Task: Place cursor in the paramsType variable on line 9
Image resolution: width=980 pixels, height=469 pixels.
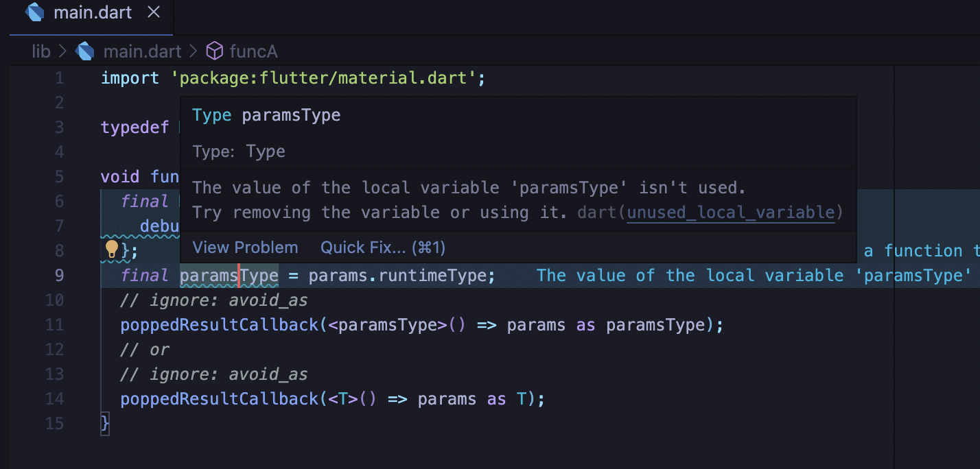Action: (x=228, y=275)
